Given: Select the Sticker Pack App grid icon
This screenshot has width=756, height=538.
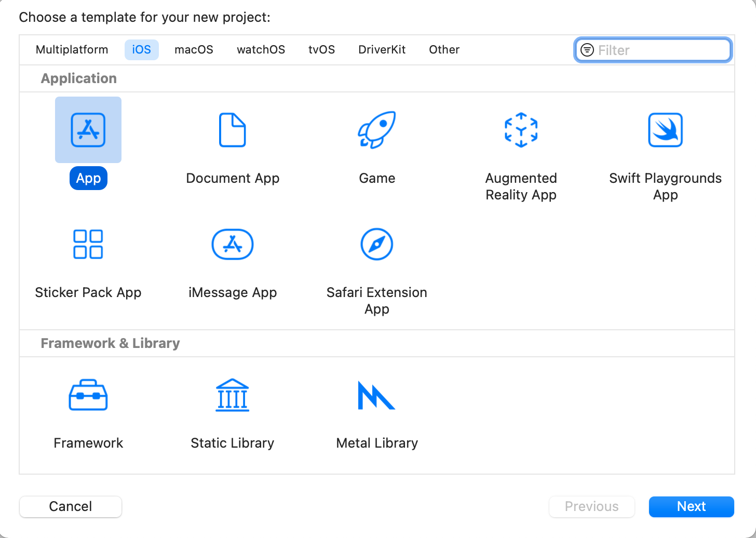Looking at the screenshot, I should tap(88, 244).
